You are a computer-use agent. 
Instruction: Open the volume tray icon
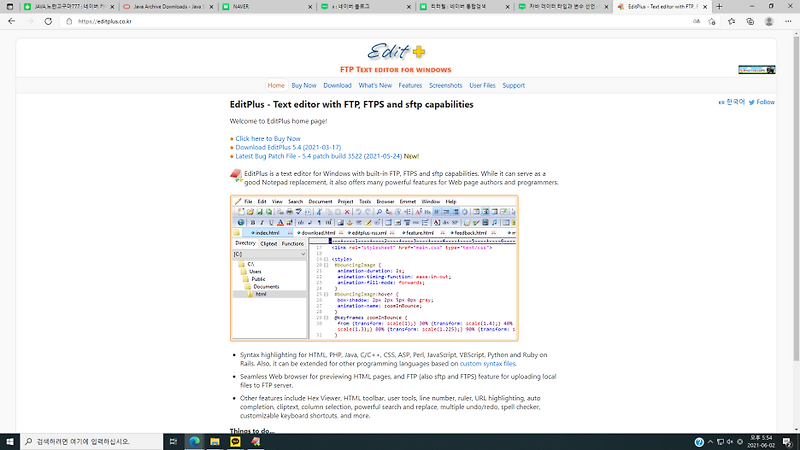click(x=730, y=442)
